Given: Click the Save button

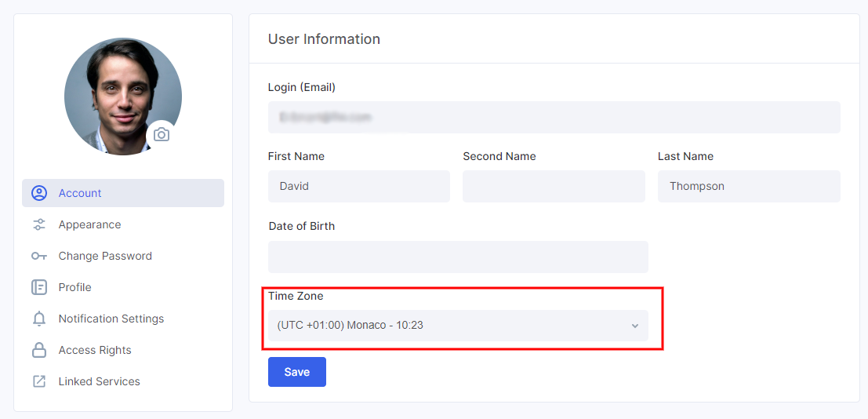Looking at the screenshot, I should click(x=296, y=372).
